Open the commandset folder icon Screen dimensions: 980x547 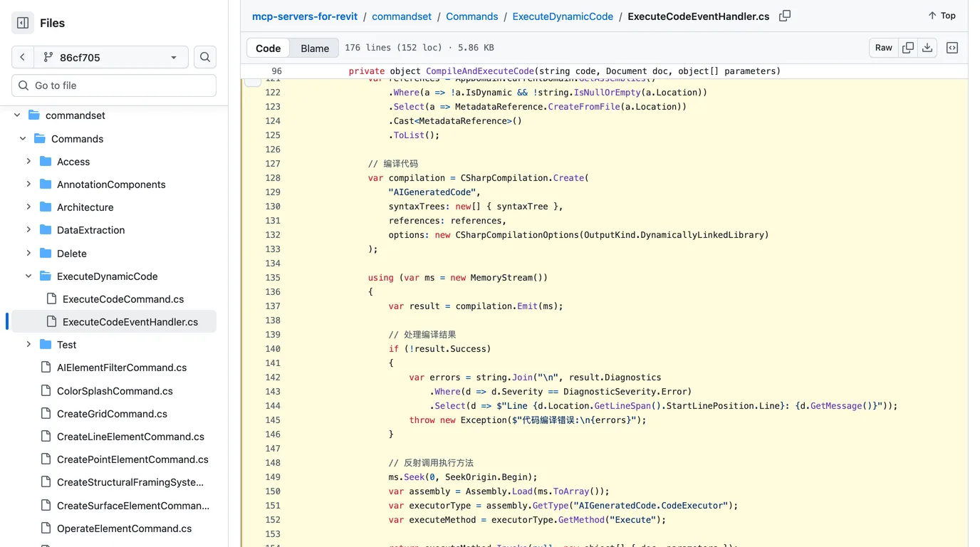tap(34, 115)
